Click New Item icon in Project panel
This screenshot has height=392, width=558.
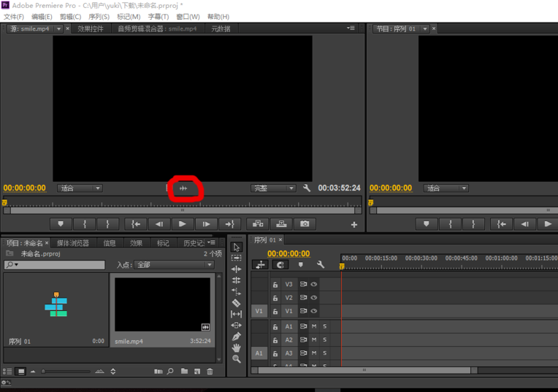(x=197, y=372)
